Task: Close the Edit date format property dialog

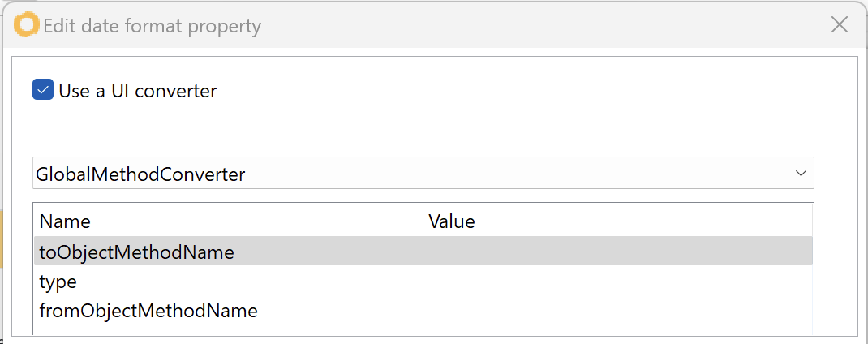Action: [840, 25]
